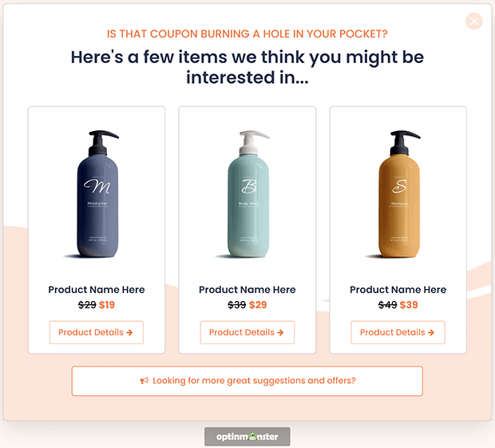Viewport: 495px width, 448px height.
Task: Click the arrow icon on $29 product button
Action: (x=280, y=332)
